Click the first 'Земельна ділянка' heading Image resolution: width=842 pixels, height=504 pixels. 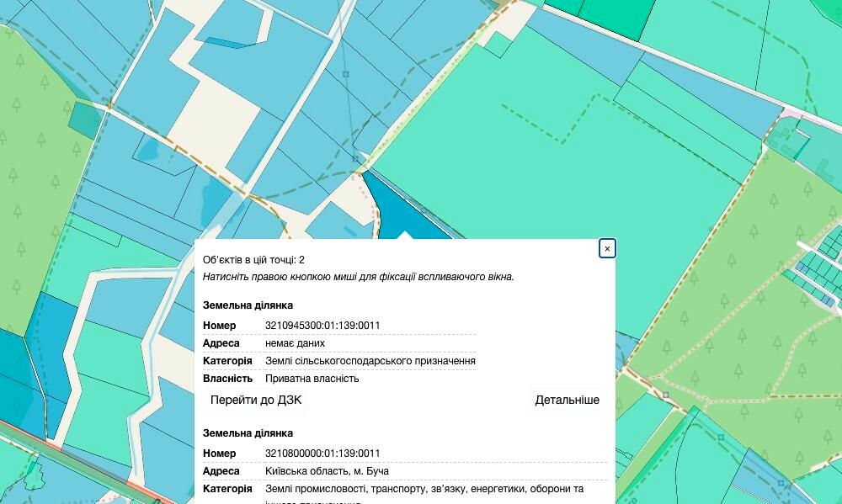click(x=248, y=305)
